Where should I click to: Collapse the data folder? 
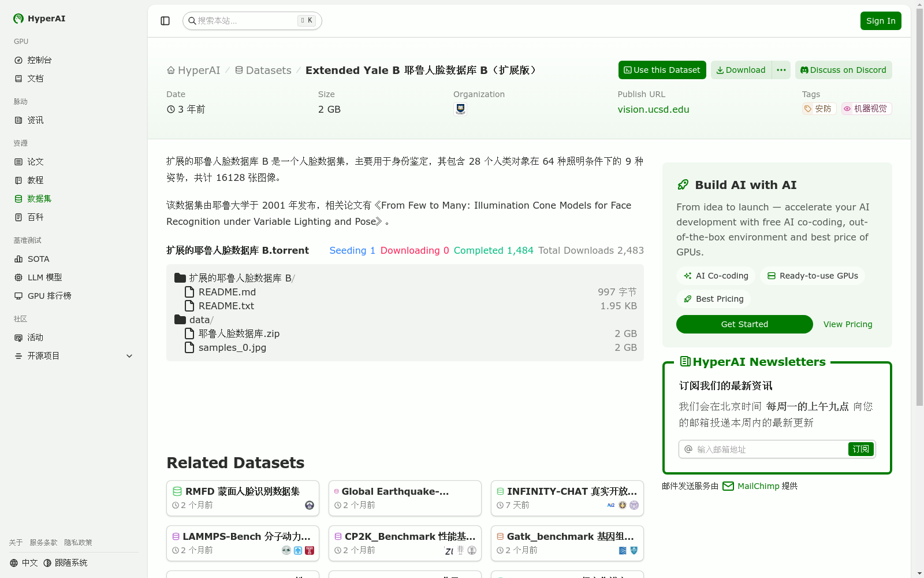pyautogui.click(x=194, y=320)
